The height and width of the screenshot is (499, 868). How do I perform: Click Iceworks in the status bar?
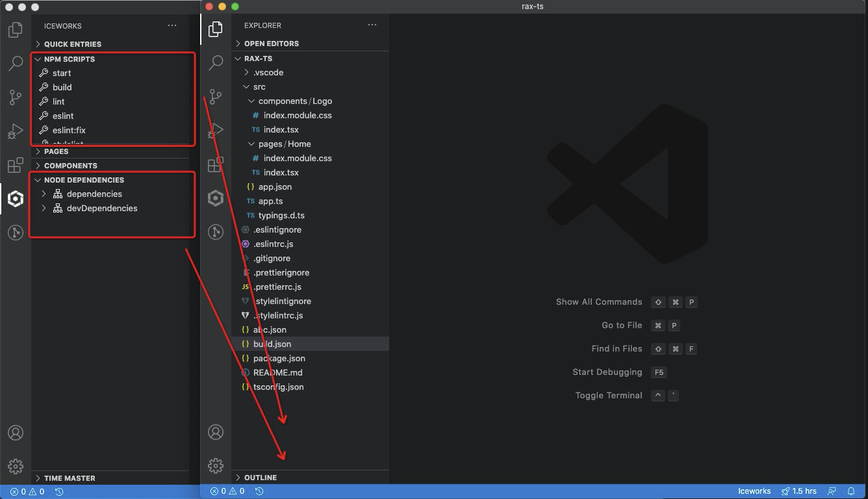click(x=754, y=491)
